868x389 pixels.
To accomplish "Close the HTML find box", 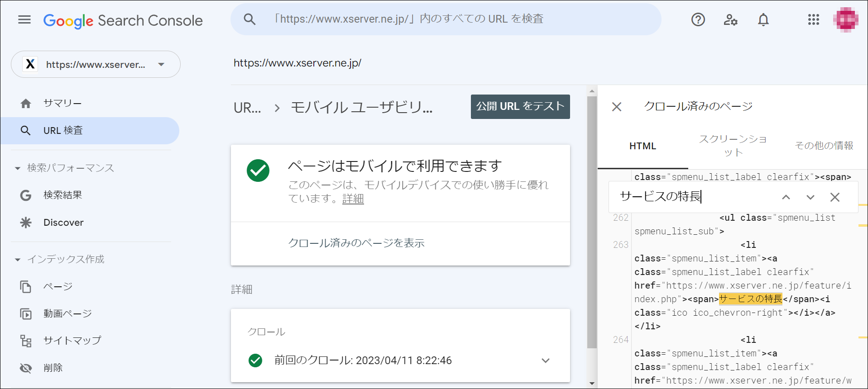I will coord(835,197).
